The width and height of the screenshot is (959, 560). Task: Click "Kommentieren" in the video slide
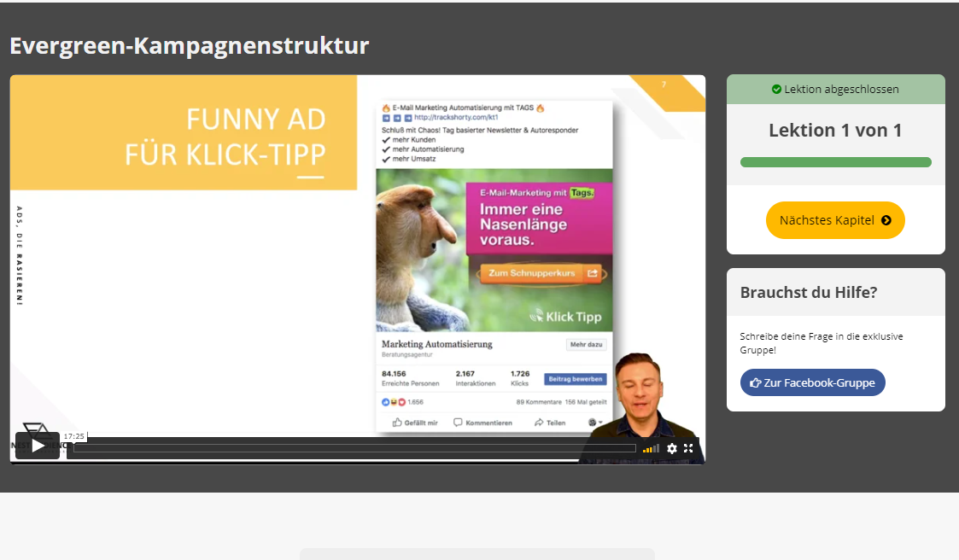pos(482,423)
